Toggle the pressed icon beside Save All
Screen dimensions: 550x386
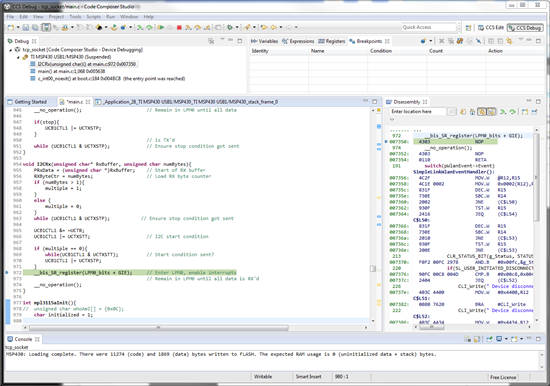point(46,27)
